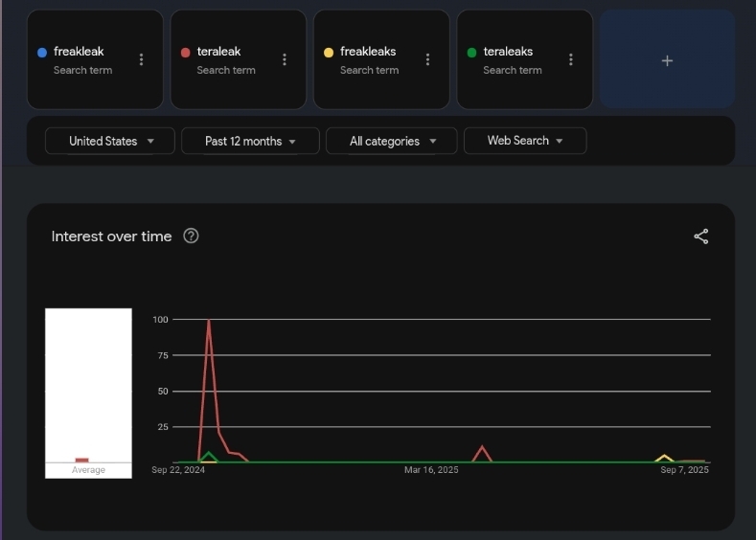Click the red dot beside teraleak
Viewport: 756px width, 540px height.
click(x=186, y=53)
